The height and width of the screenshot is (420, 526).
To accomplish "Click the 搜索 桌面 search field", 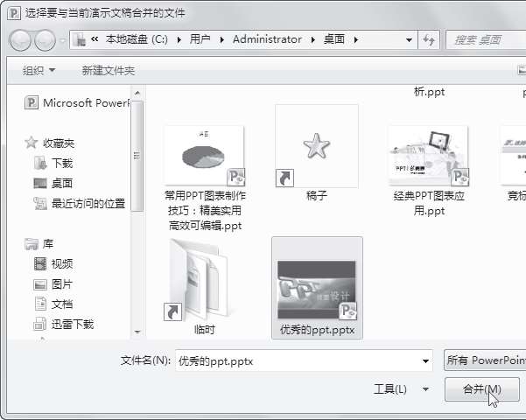I will (486, 39).
